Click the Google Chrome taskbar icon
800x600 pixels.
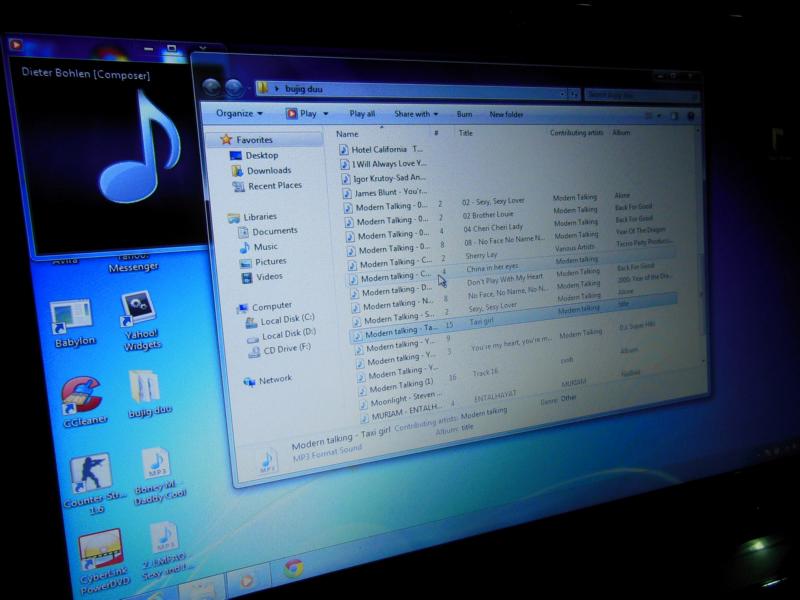[293, 567]
